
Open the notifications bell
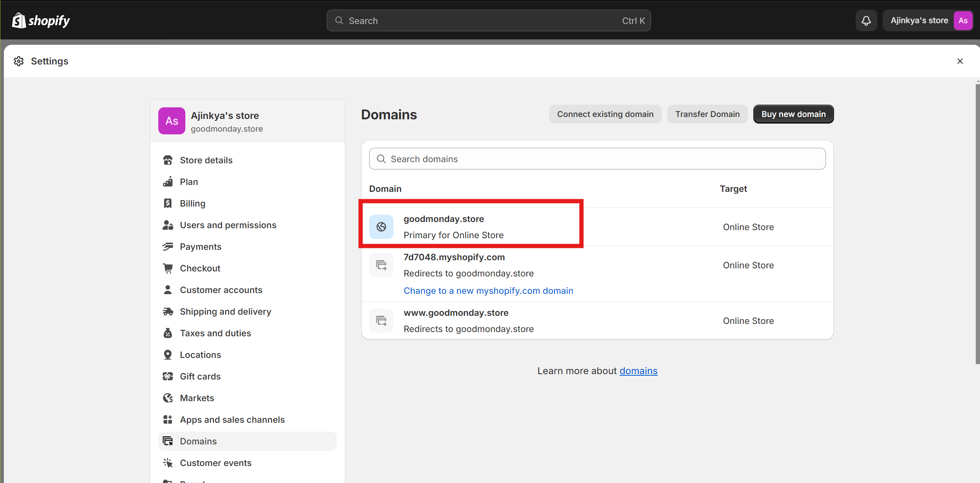pyautogui.click(x=866, y=20)
